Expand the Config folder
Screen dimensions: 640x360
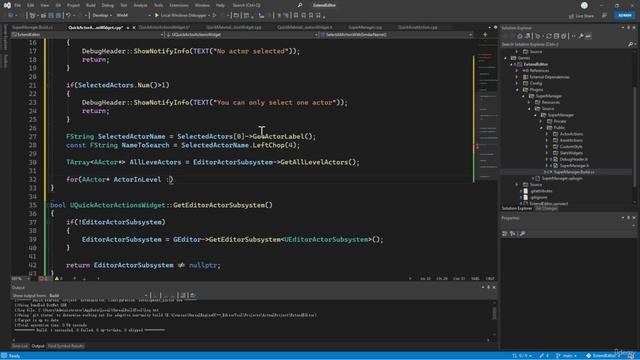click(517, 83)
